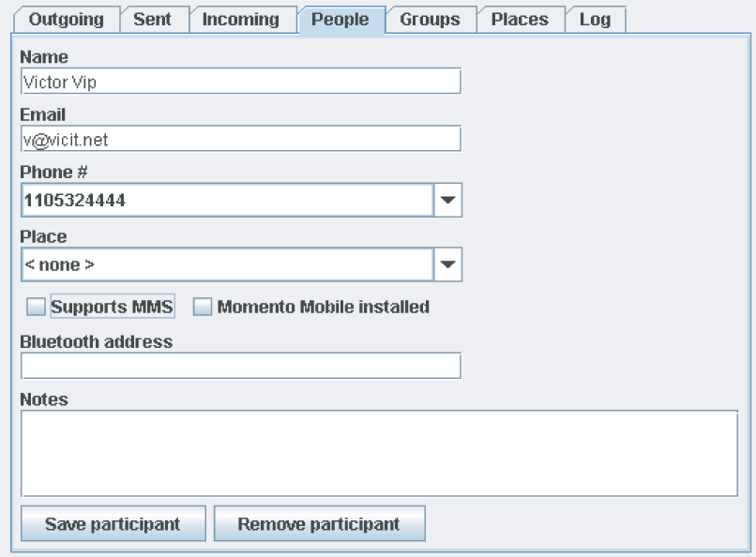The width and height of the screenshot is (756, 557).
Task: Switch to the Places tab
Action: [x=520, y=20]
